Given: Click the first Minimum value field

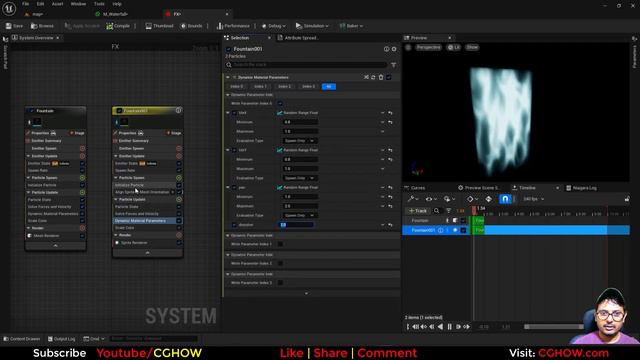Looking at the screenshot, I should tap(300, 122).
